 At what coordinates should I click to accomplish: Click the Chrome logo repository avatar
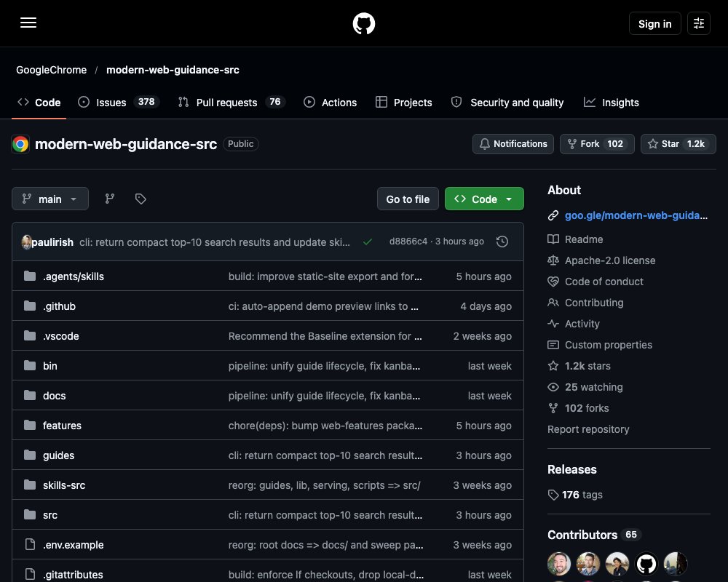20,144
